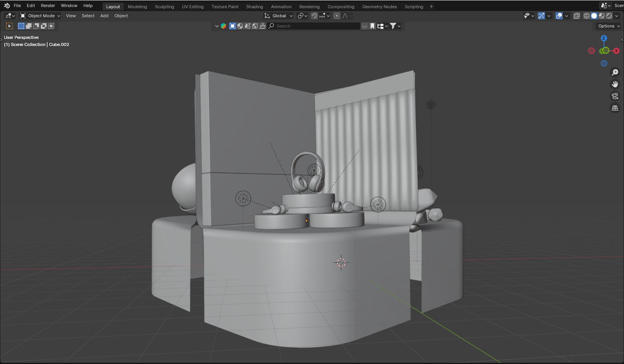Toggle proportional editing button
The image size is (624, 364).
coord(336,16)
